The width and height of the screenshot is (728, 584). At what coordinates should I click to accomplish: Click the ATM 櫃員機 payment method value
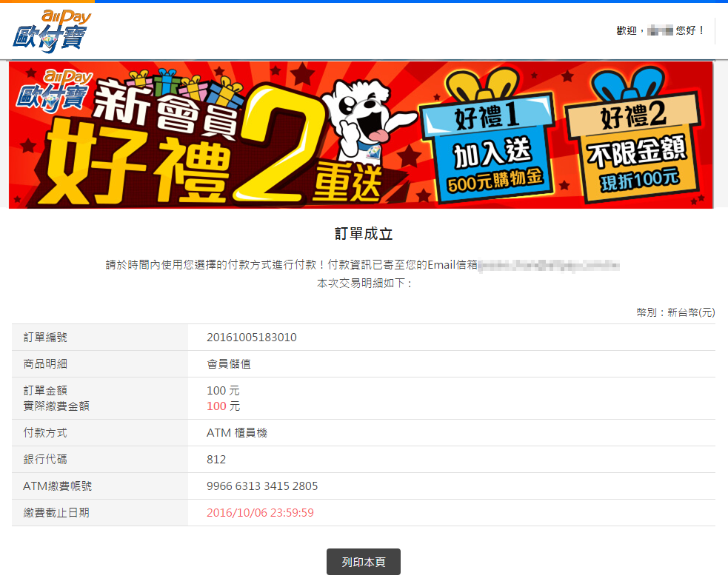(x=237, y=433)
